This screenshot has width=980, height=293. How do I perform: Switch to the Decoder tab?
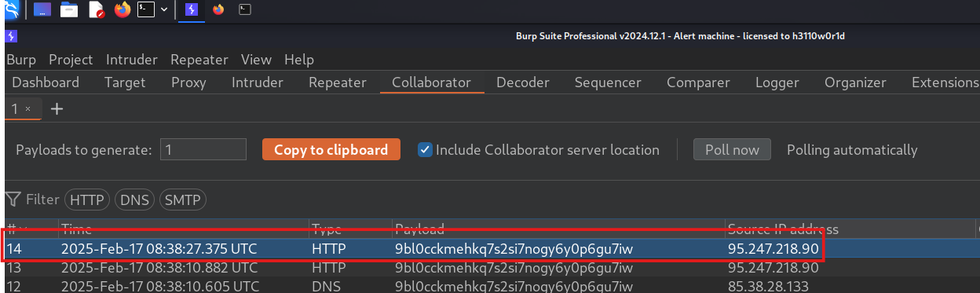(x=523, y=82)
